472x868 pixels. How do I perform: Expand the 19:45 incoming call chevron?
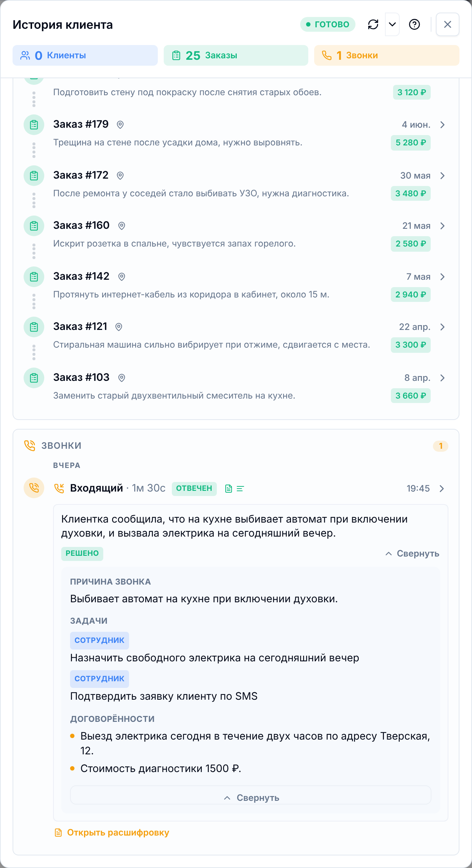(442, 489)
